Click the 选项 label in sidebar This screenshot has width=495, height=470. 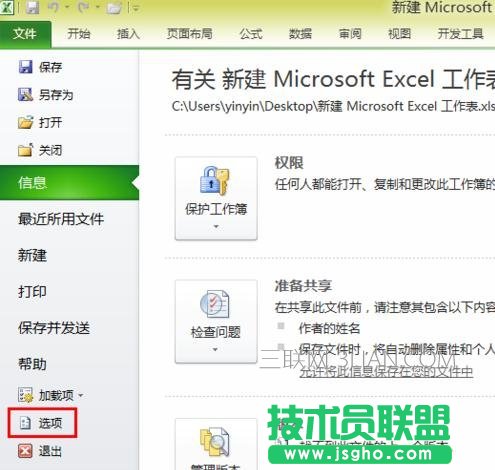click(x=50, y=423)
